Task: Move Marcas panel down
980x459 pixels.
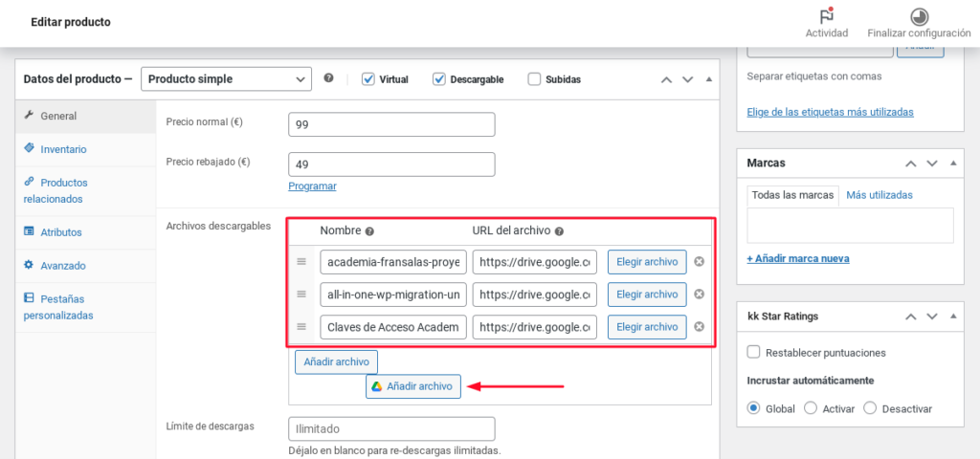Action: click(x=932, y=163)
